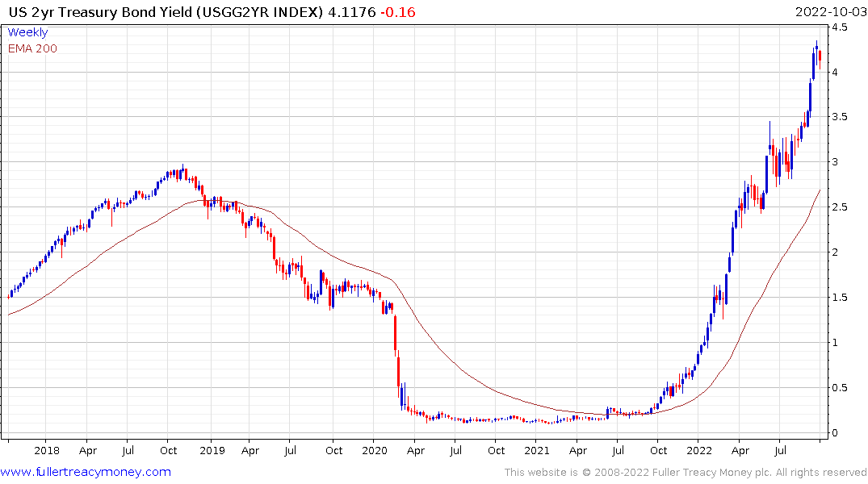Click the copyright notice 'Fuller Treacy Money plc'

(x=712, y=473)
